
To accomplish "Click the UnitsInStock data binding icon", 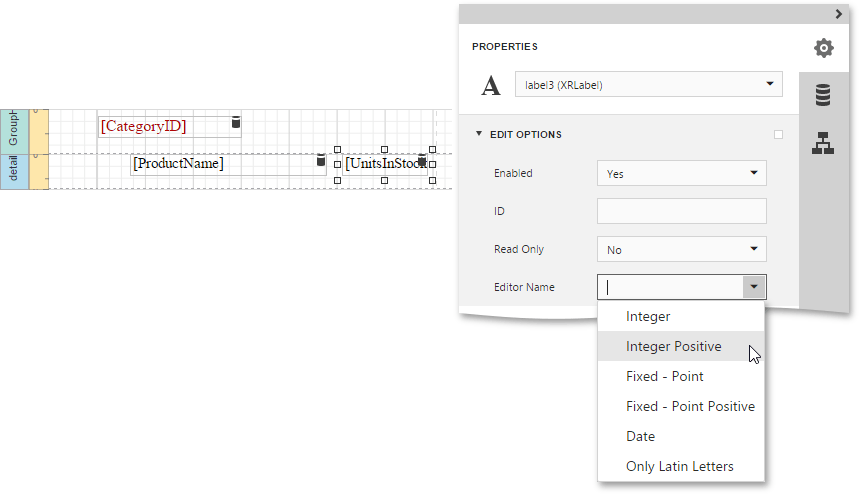I will pyautogui.click(x=422, y=161).
